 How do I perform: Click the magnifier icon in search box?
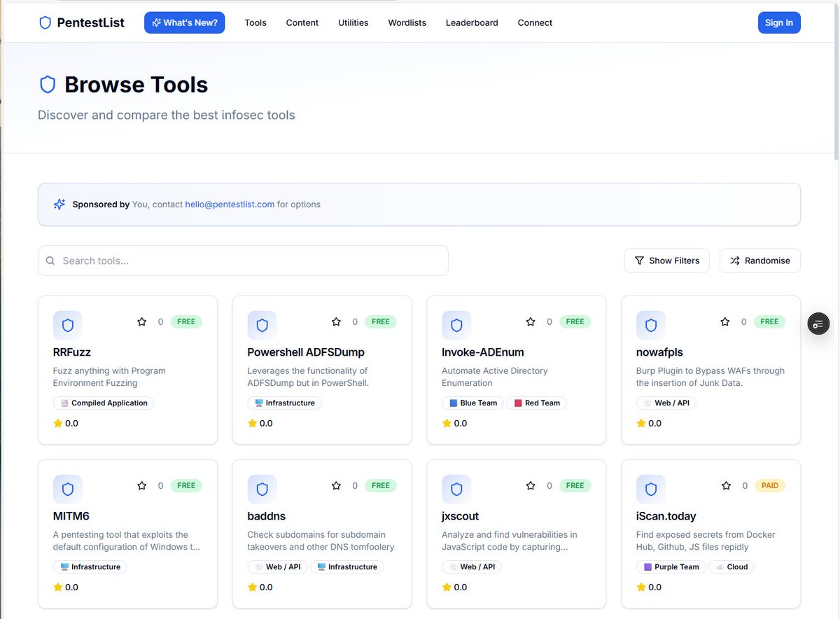[50, 260]
